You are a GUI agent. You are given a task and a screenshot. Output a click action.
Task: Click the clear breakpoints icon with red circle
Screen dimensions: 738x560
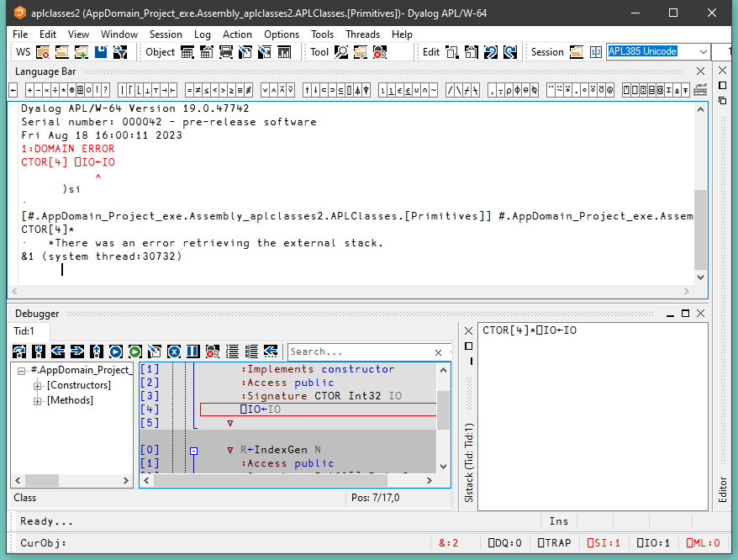click(x=212, y=351)
